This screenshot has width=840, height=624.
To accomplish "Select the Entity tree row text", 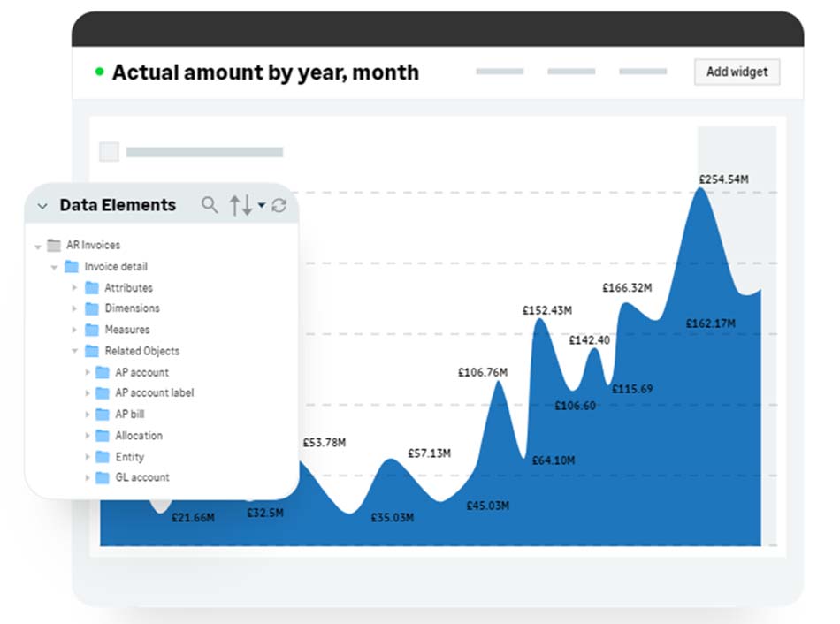I will click(130, 457).
